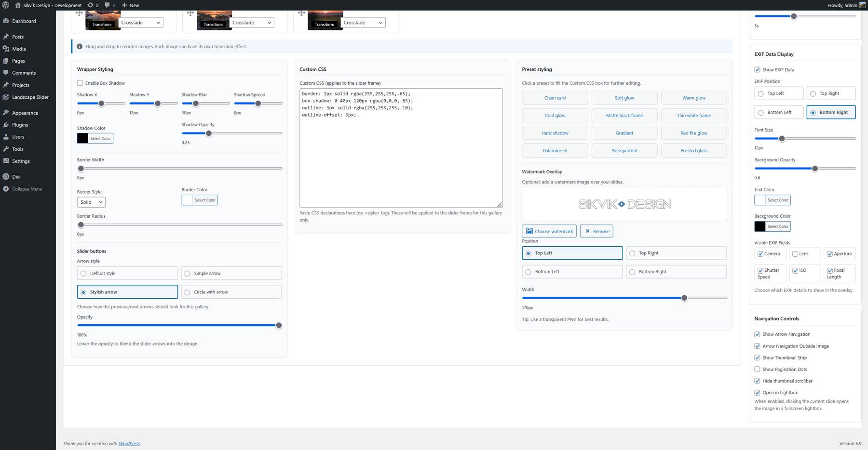
Task: Enable the Box Shadow checkbox
Action: click(x=80, y=83)
